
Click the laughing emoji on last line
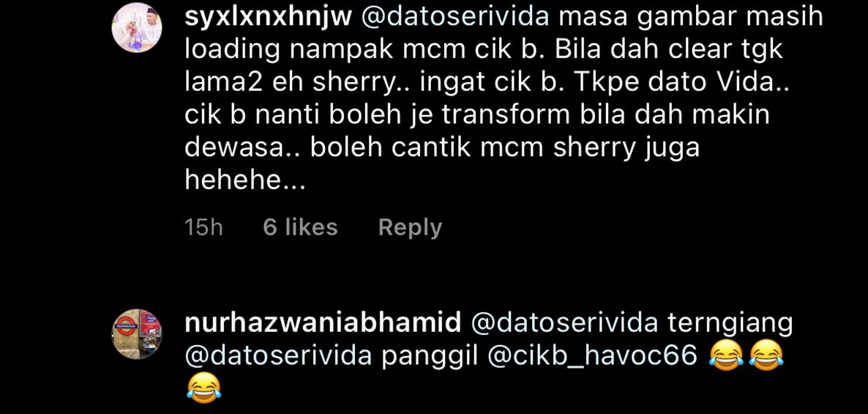[x=203, y=388]
